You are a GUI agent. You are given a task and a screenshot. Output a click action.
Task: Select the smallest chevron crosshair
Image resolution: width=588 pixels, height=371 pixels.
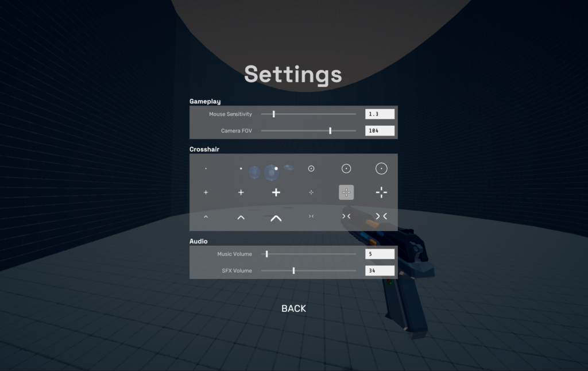coord(206,217)
